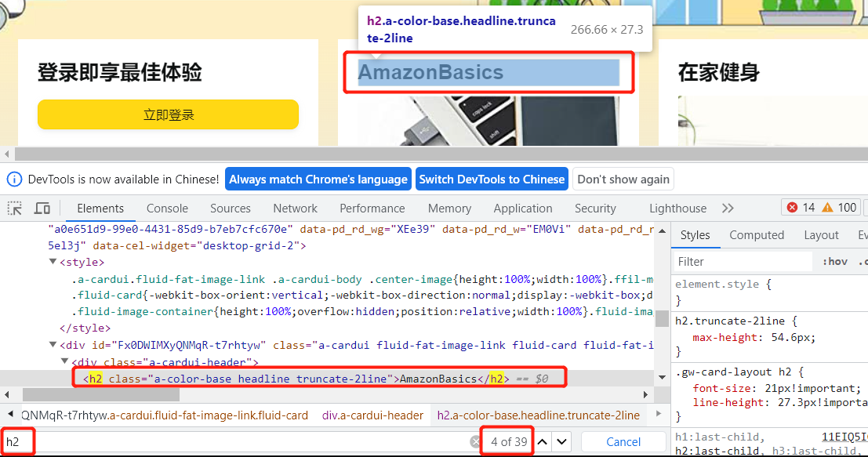The width and height of the screenshot is (868, 457).
Task: Click DOM panel scroll-right arrow
Action: 645,394
